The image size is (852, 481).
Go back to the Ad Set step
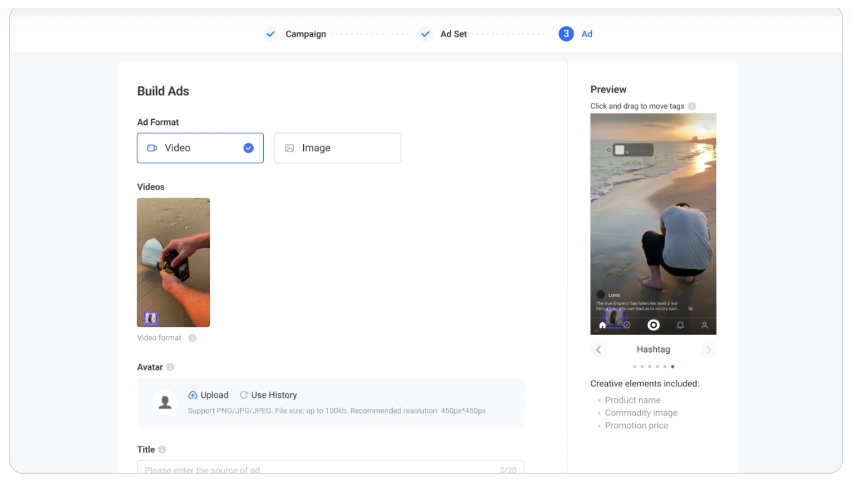click(x=453, y=34)
